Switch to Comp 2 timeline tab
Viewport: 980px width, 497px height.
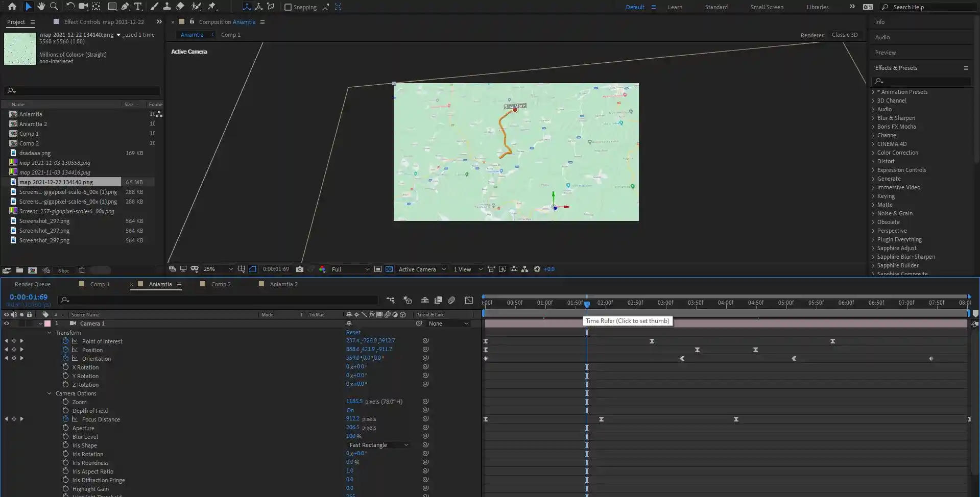click(221, 284)
